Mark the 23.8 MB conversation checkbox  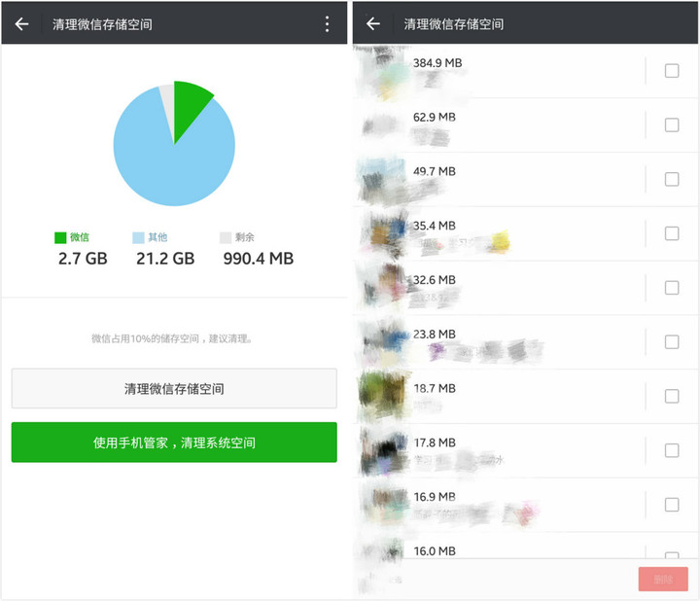672,341
